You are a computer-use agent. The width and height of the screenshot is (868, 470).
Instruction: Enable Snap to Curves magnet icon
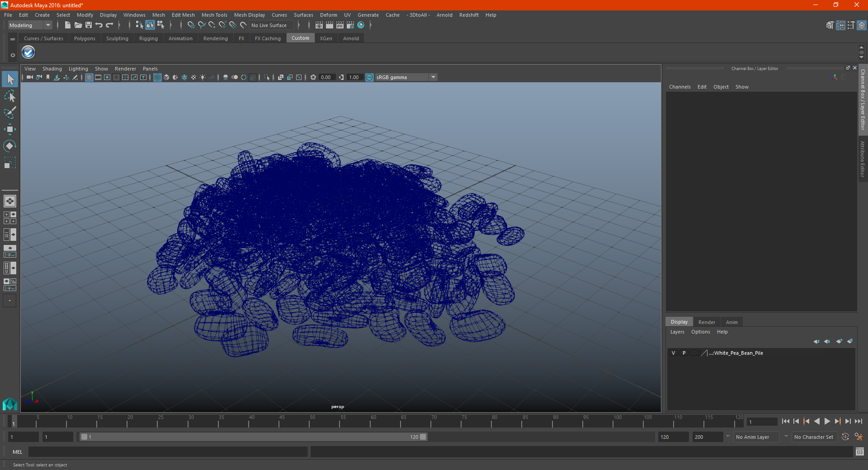pos(201,25)
